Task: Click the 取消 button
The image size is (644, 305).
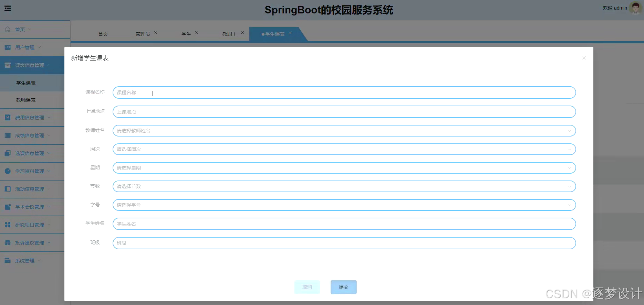Action: coord(307,287)
